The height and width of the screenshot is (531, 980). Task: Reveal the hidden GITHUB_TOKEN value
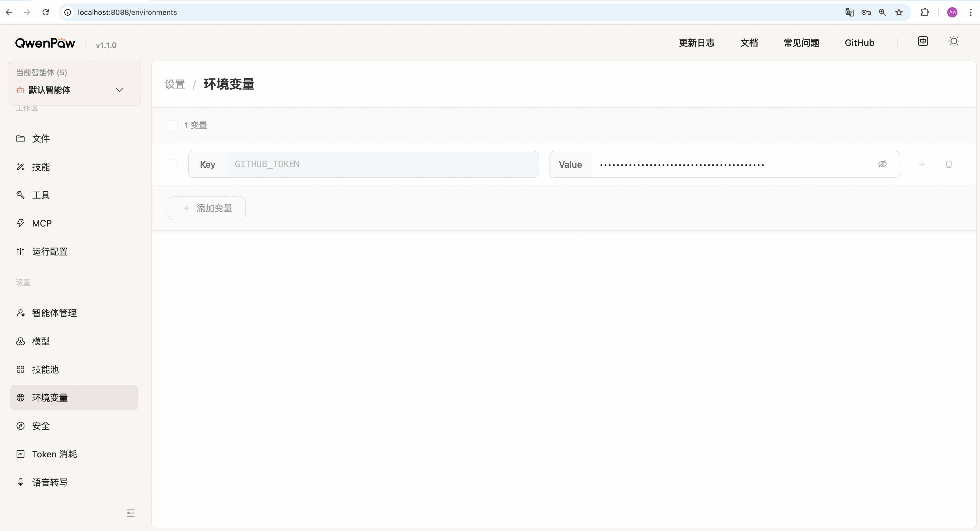coord(882,164)
